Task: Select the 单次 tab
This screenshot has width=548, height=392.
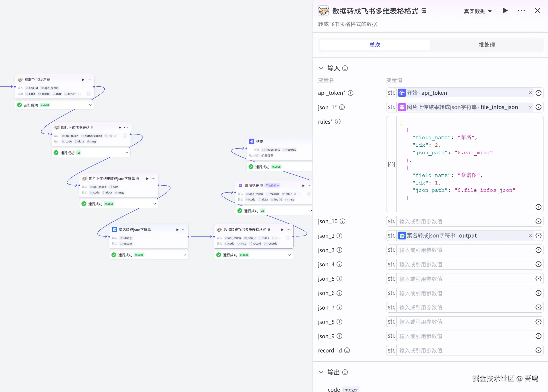Action: click(375, 45)
